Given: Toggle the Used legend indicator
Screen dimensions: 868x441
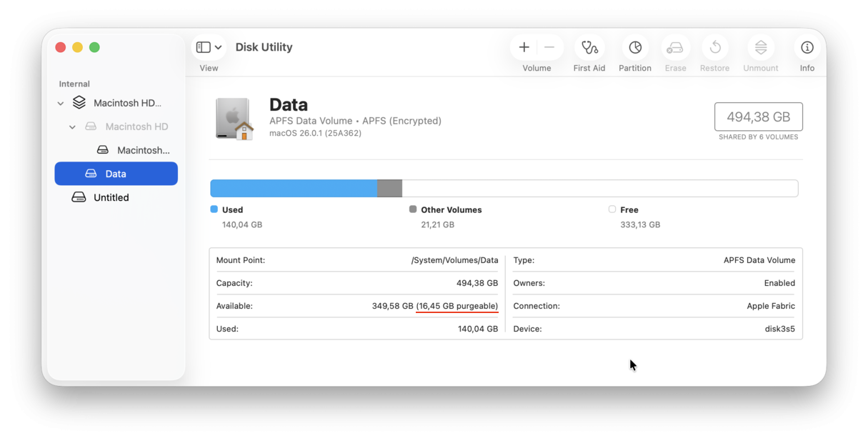Looking at the screenshot, I should [213, 209].
